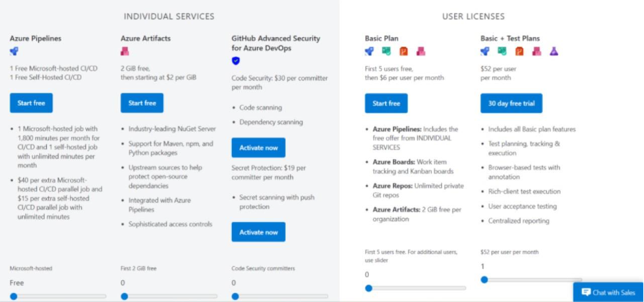This screenshot has height=302, width=644.
Task: Click the Code Security committers slider handle
Action: coord(235,296)
